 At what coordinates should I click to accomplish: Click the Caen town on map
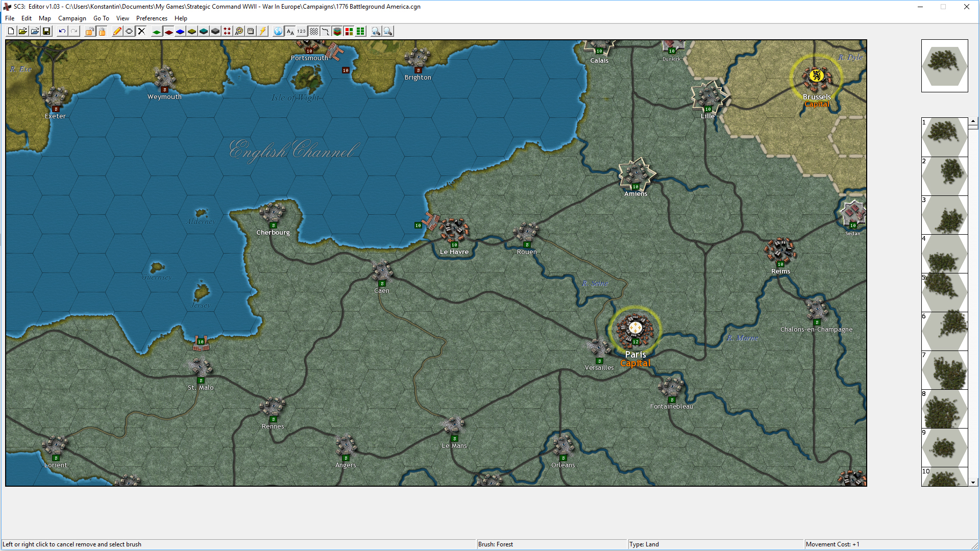click(x=382, y=271)
